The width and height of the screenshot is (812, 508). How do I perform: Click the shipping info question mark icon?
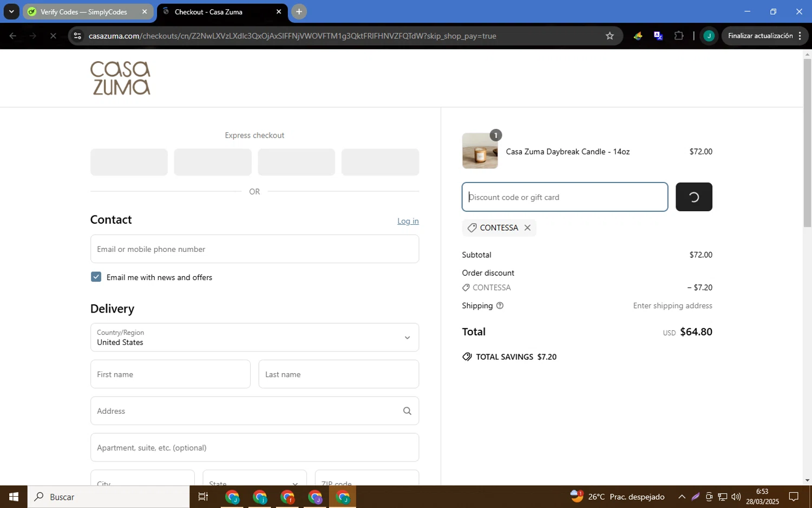(x=500, y=306)
